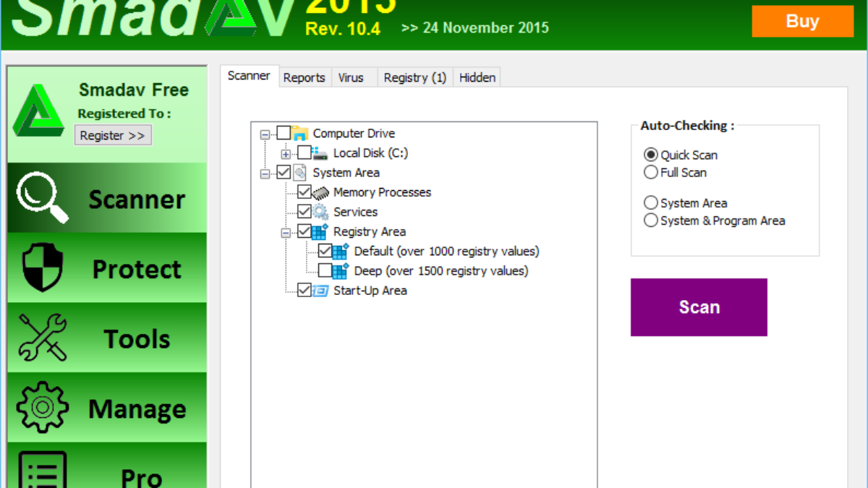Click the Smadav green triangle logo in sidebar
The image size is (868, 488).
coord(38,110)
